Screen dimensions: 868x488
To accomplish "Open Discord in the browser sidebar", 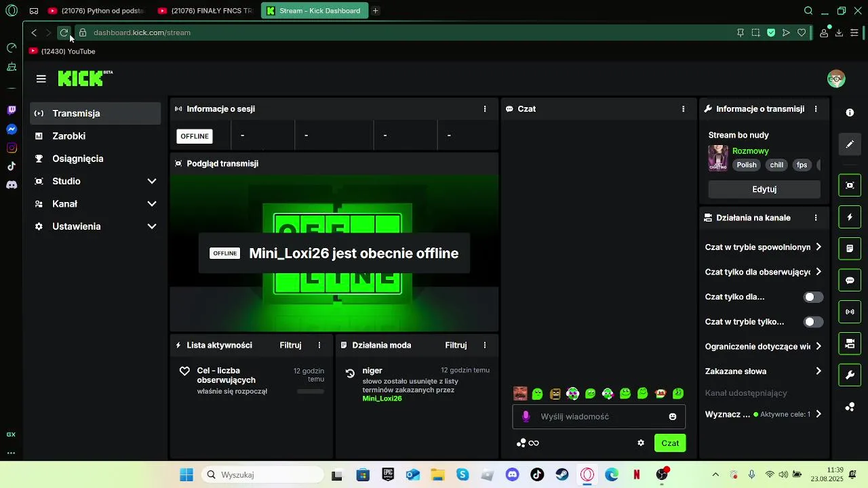I will pos(12,184).
